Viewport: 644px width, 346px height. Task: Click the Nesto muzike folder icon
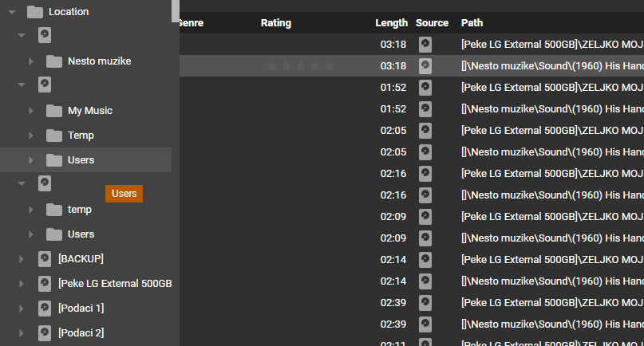[54, 61]
